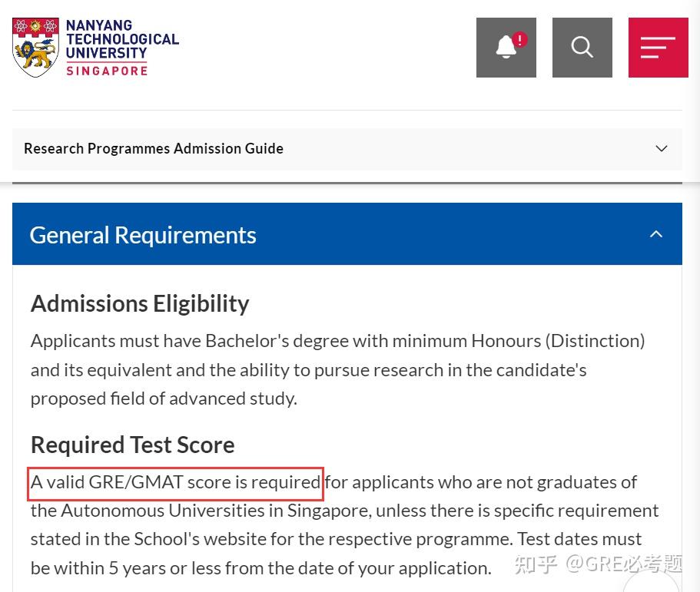Click the Admissions Eligibility heading
This screenshot has height=592, width=700.
(x=140, y=303)
